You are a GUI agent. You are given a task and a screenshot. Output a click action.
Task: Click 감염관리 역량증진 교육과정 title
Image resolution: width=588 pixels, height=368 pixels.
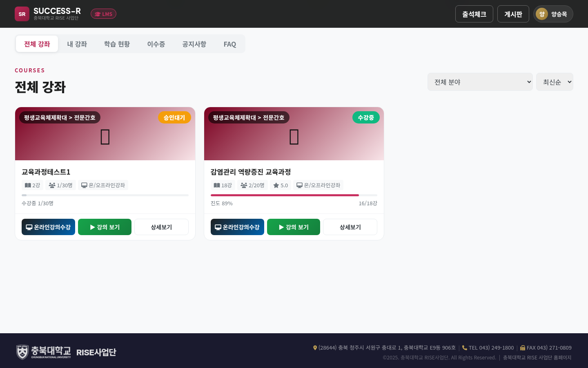click(x=251, y=172)
